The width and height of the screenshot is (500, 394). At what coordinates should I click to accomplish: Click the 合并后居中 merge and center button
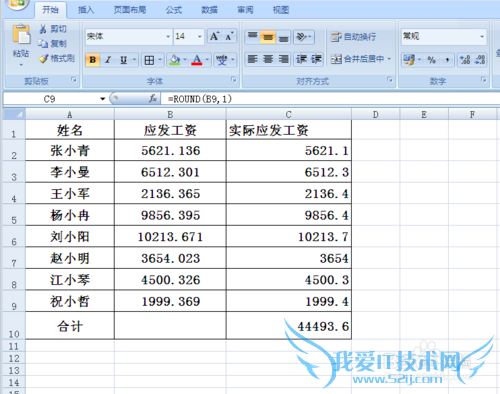[x=357, y=59]
